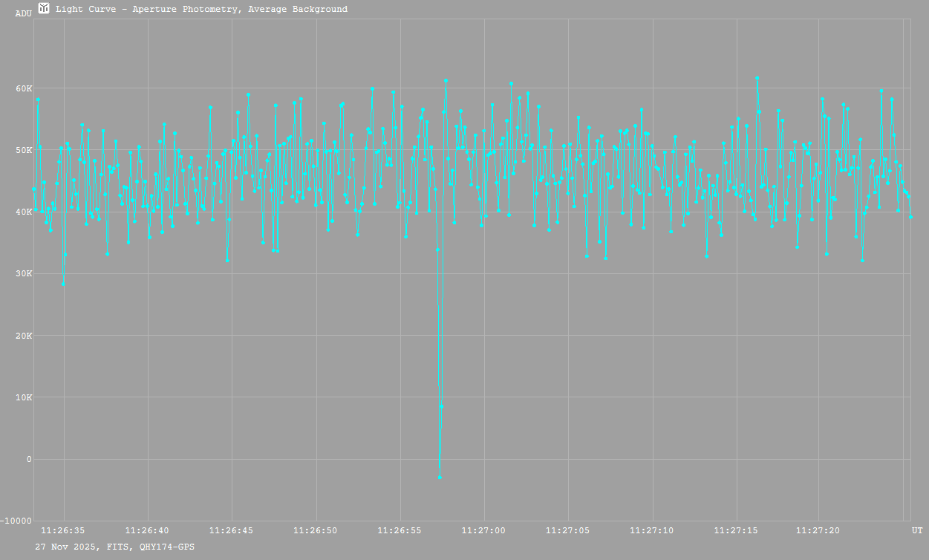The height and width of the screenshot is (560, 929).
Task: Click the light curve app icon in title
Action: [45, 9]
